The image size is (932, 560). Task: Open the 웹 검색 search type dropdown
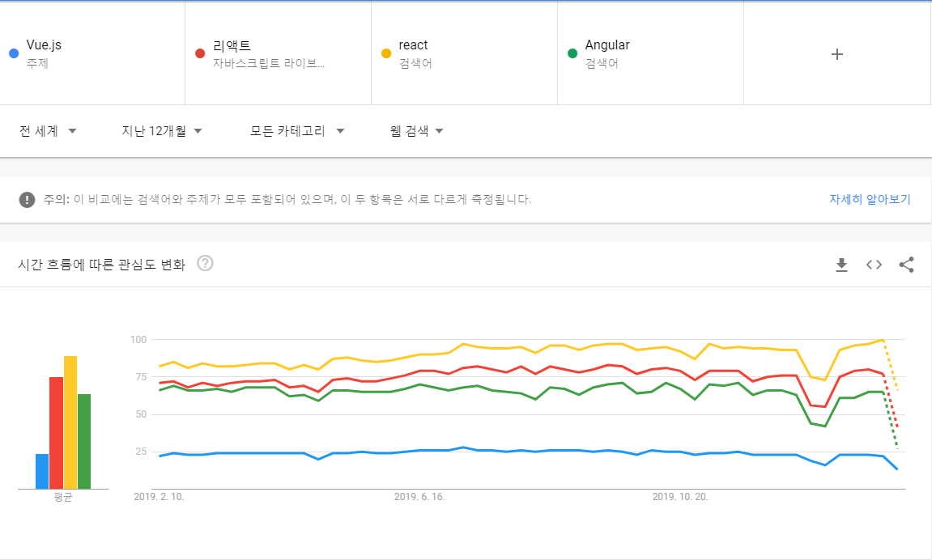point(417,130)
